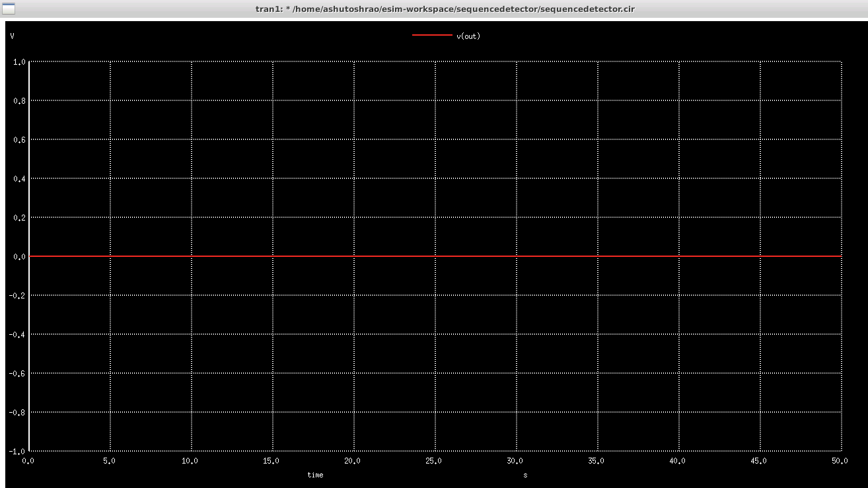Click the 10.0 x-axis tick label
The width and height of the screenshot is (868, 488).
[x=191, y=462]
